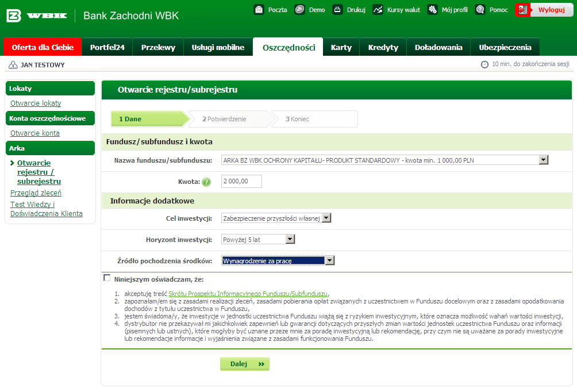Click the red Wyloguj logout icon
The image size is (577, 392).
pyautogui.click(x=523, y=10)
